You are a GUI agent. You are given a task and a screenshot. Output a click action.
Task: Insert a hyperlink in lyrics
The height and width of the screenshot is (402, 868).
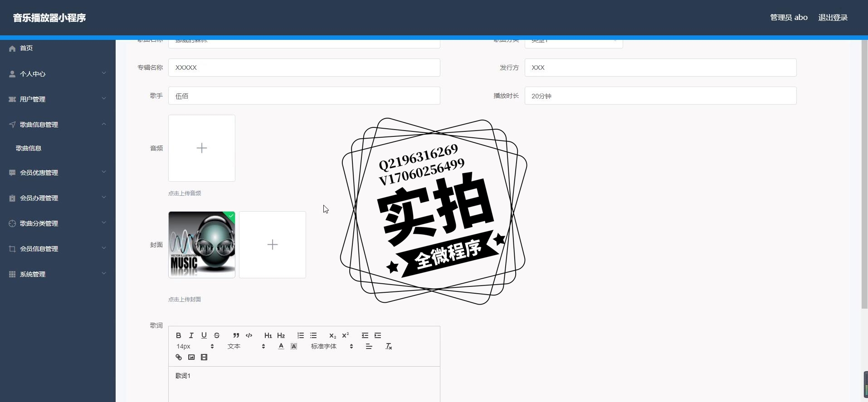(179, 357)
